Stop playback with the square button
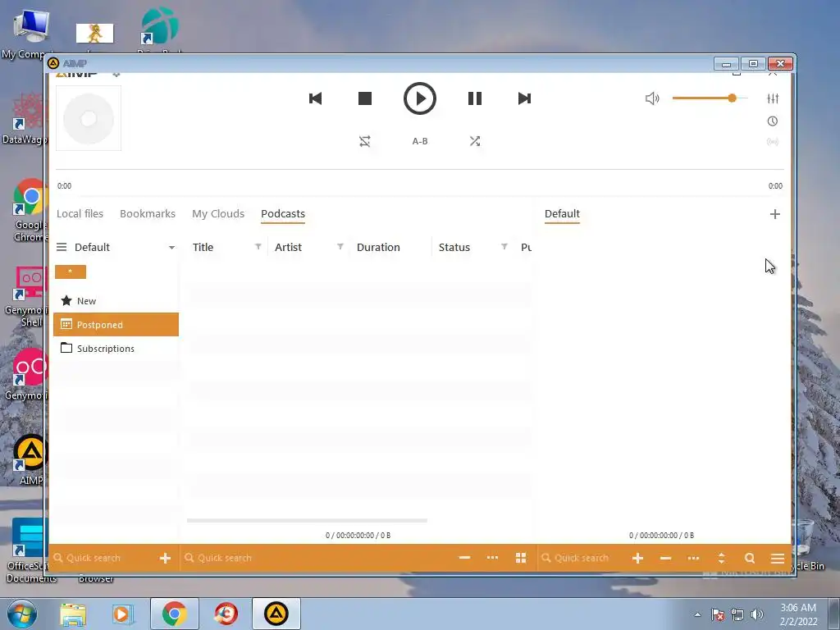840x630 pixels. pos(365,98)
